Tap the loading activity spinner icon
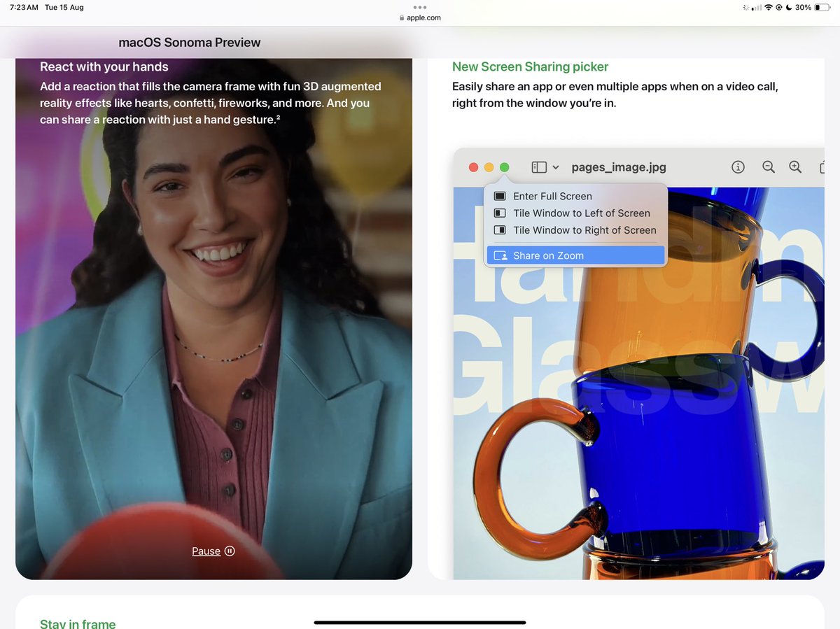This screenshot has width=840, height=629. 745,7
